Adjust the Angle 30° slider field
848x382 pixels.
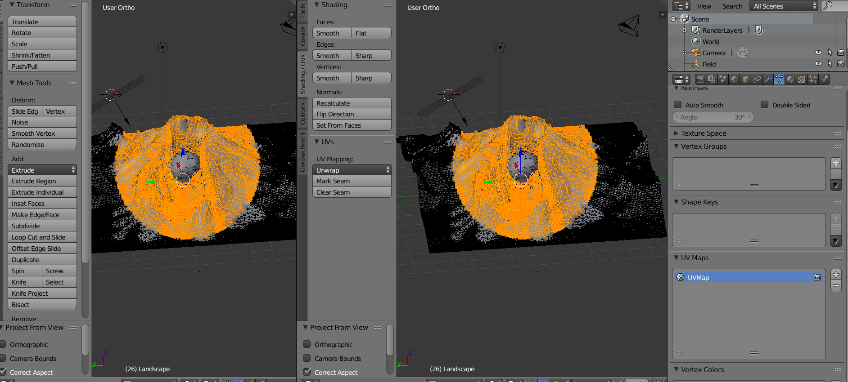713,117
